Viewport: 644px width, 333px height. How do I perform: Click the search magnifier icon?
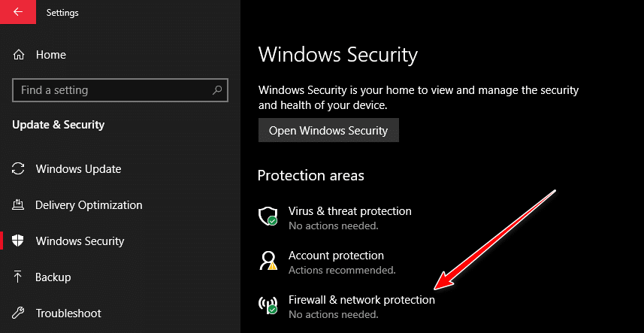click(x=218, y=90)
